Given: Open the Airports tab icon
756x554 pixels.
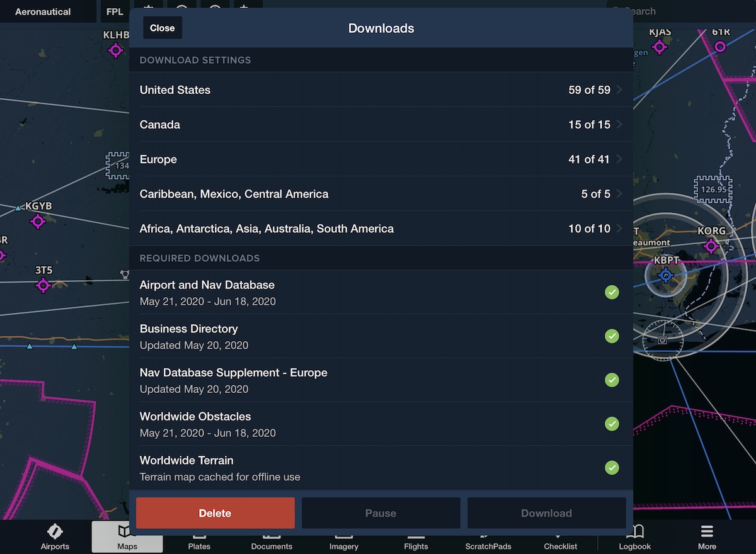Looking at the screenshot, I should coord(55,531).
